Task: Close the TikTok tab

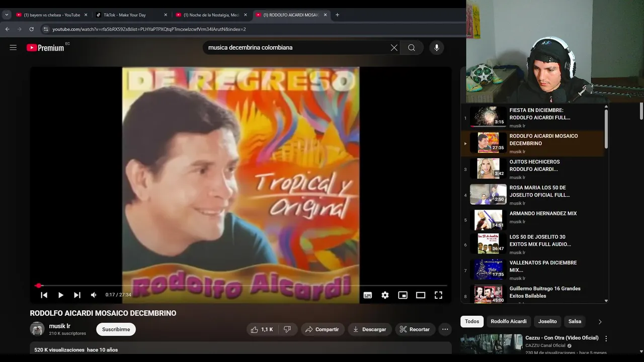Action: [166, 15]
